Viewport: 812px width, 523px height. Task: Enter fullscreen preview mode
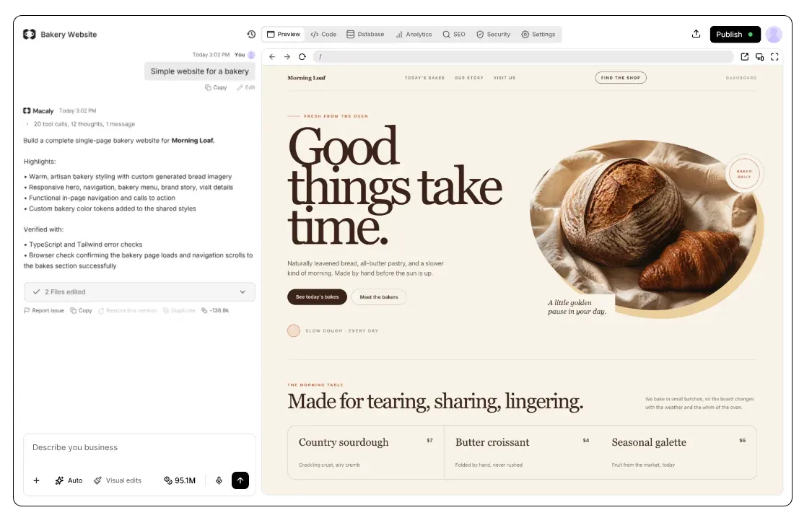(x=774, y=57)
